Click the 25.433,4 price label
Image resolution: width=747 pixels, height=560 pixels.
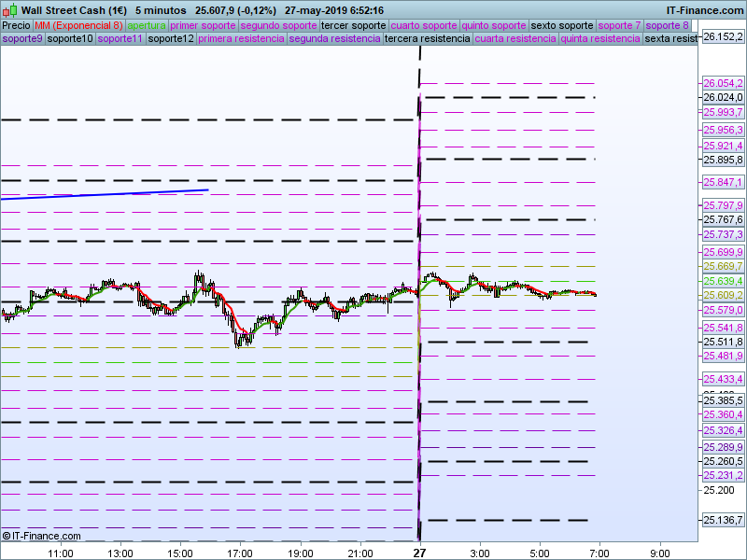[x=723, y=379]
